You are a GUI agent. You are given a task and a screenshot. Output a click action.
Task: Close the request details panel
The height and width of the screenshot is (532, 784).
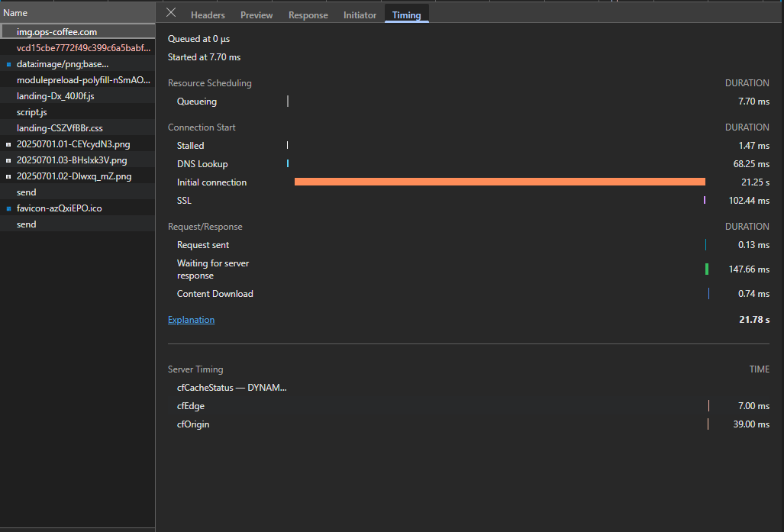point(171,13)
